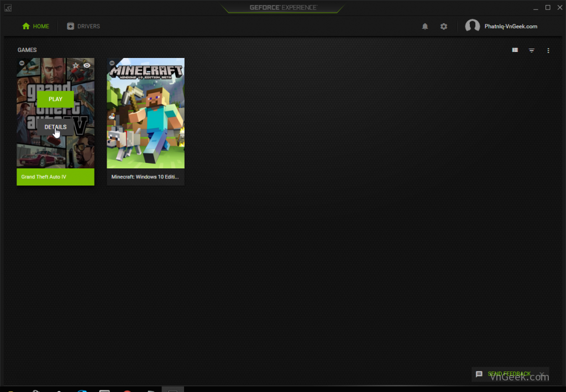Click the SEND FEEDBACK link

509,374
